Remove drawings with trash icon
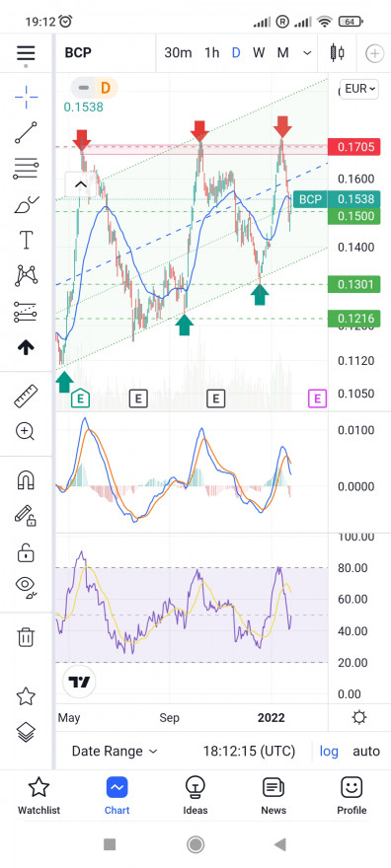Viewport: 391px width, 868px height. [26, 636]
